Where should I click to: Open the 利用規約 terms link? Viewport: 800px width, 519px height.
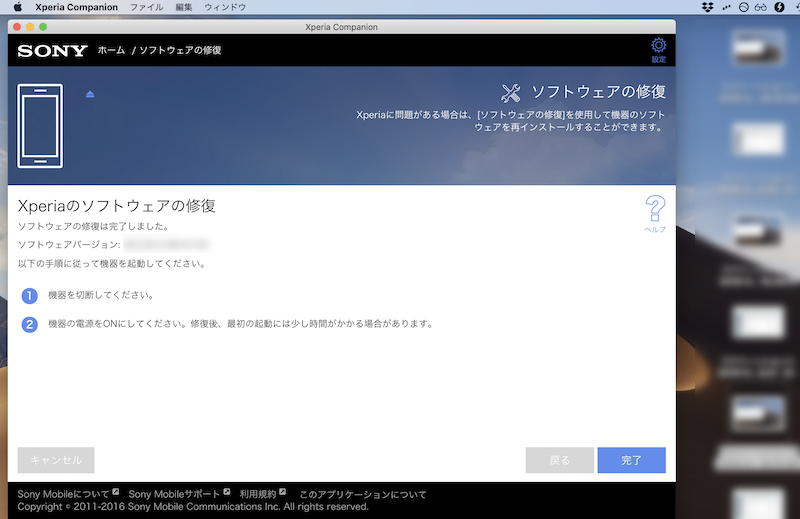pyautogui.click(x=258, y=494)
